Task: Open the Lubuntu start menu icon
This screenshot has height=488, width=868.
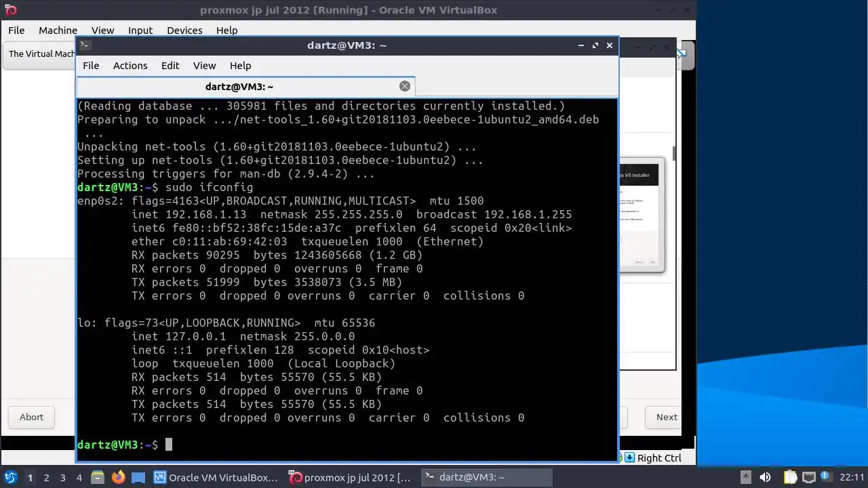Action: coord(10,477)
